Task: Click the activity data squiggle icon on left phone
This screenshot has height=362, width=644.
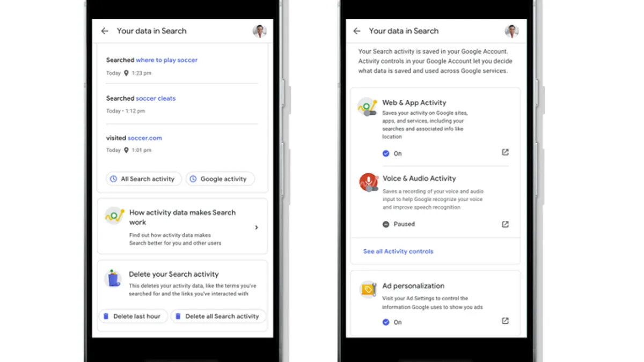Action: (114, 216)
